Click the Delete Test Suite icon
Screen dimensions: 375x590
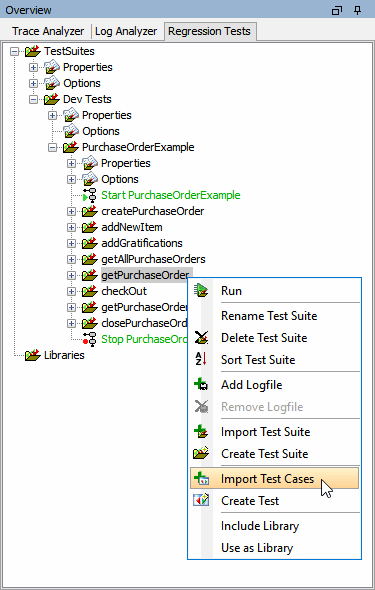pyautogui.click(x=201, y=338)
